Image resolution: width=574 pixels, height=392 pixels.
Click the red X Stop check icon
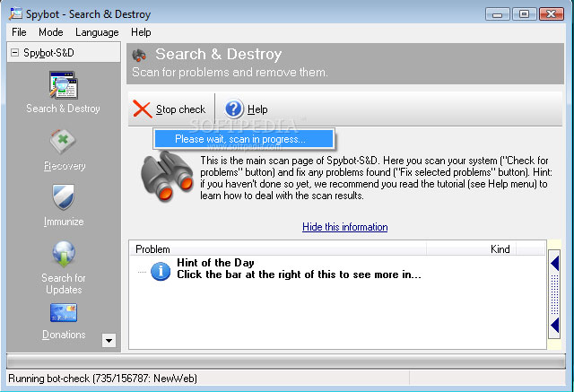click(142, 109)
